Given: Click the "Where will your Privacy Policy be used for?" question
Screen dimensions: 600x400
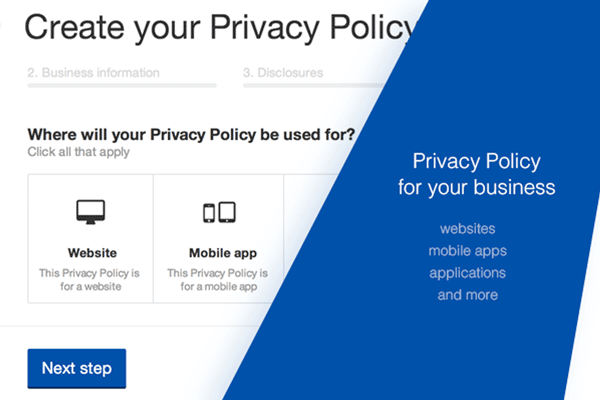Looking at the screenshot, I should [191, 134].
